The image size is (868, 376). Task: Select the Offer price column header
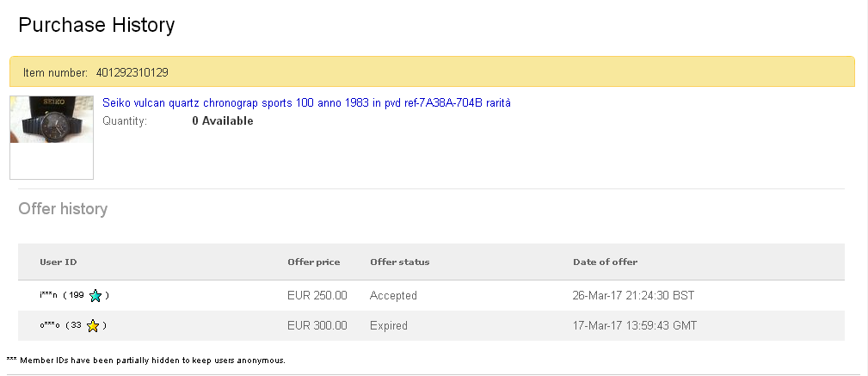click(314, 262)
